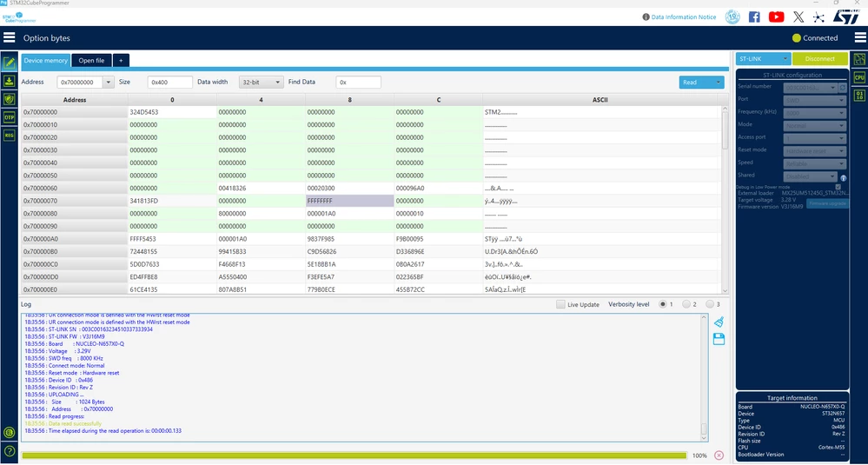Image resolution: width=868 pixels, height=465 pixels.
Task: Add a new tab with plus
Action: (x=122, y=60)
